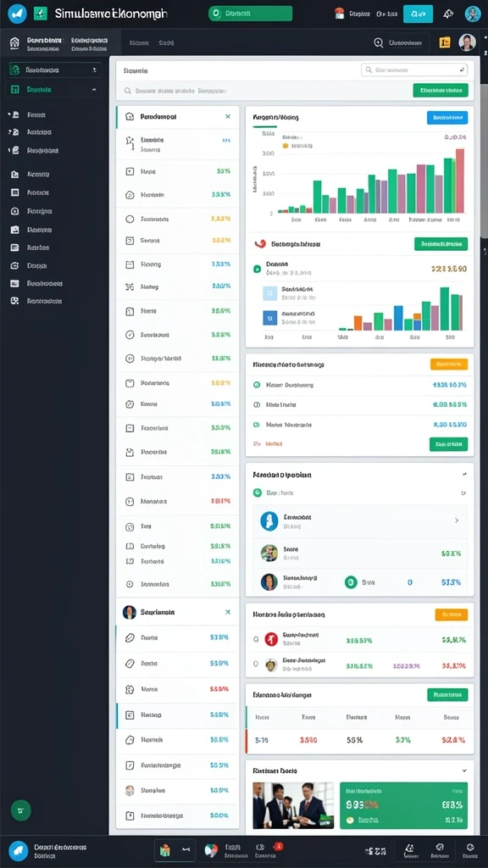Select the green highlighted first item in the sidebar
Screen dimensions: 488x868
tap(53, 70)
